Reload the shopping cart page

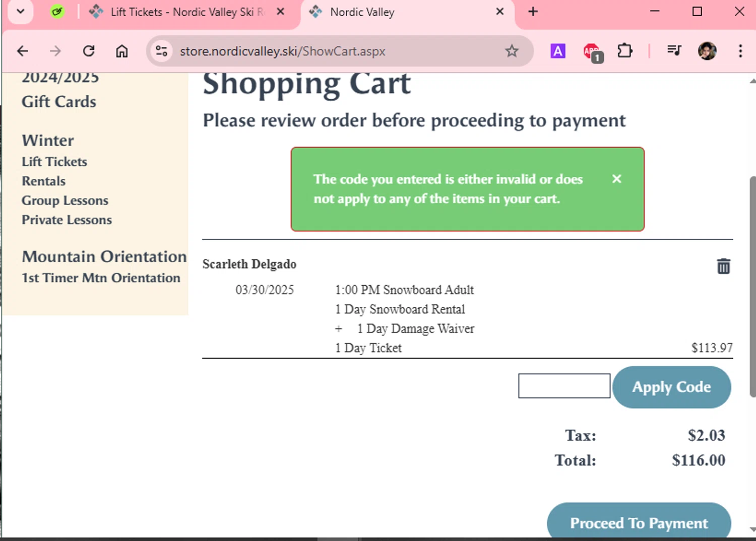(x=89, y=51)
